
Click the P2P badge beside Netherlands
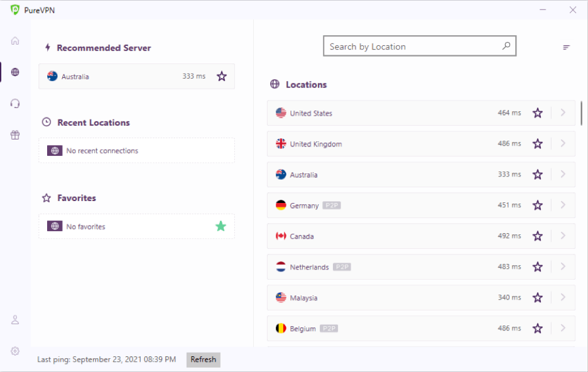click(342, 266)
